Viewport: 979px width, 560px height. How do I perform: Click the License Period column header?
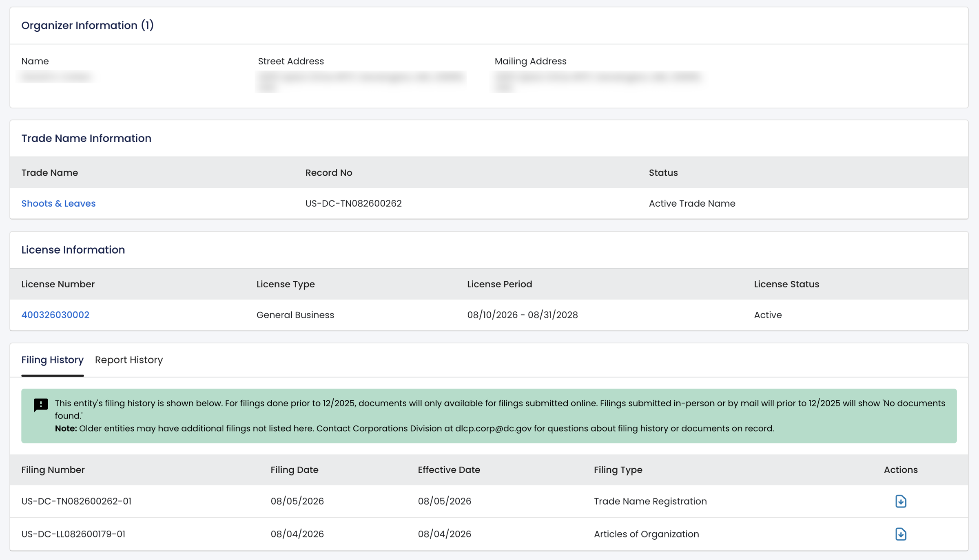pos(500,284)
